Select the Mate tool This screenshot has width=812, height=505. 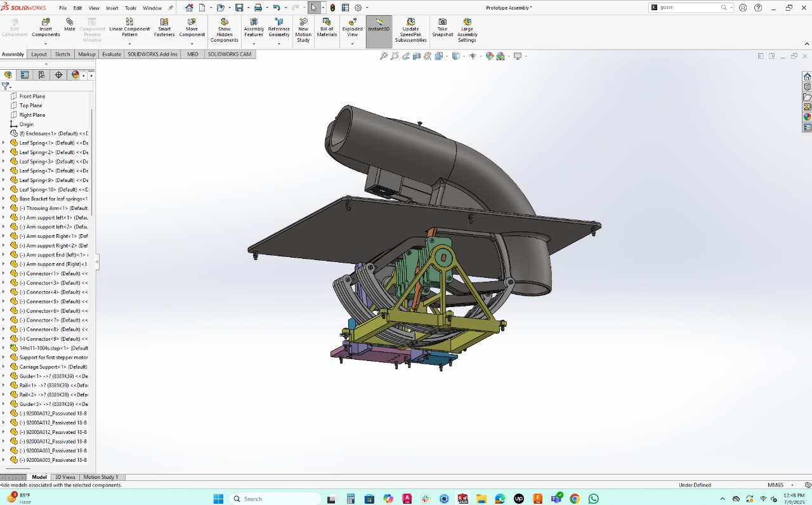[70, 25]
